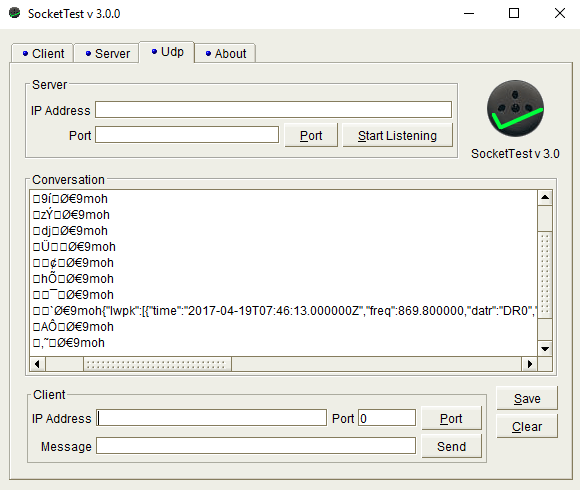The width and height of the screenshot is (580, 490).
Task: Click the conversation line containing 'AÔ'
Action: click(x=73, y=327)
